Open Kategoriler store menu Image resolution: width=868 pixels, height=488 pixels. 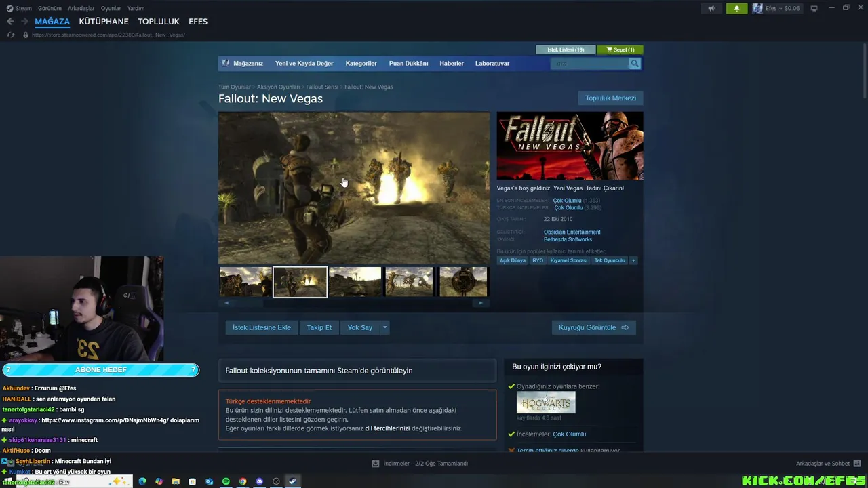361,63
